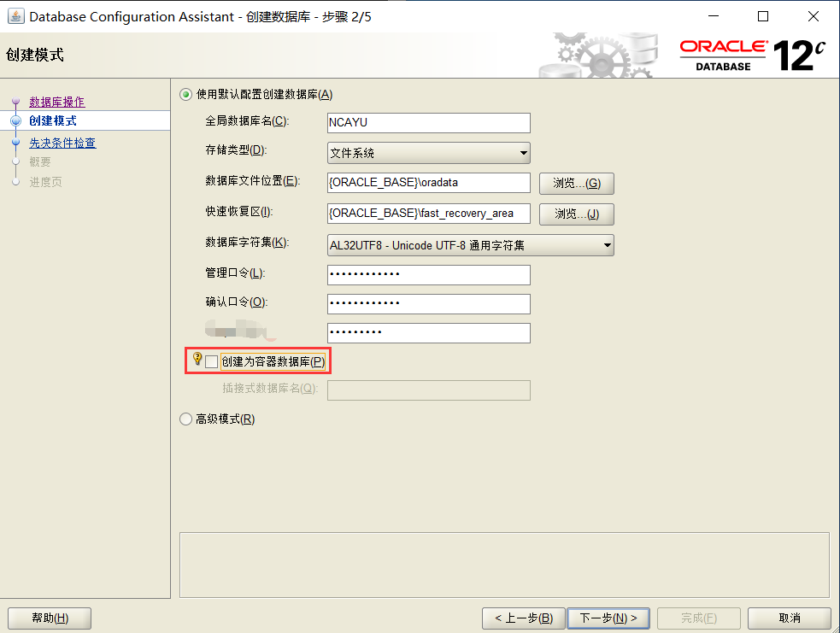Viewport: 840px width, 633px height.
Task: Click 进度页 step in sidebar
Action: (45, 182)
